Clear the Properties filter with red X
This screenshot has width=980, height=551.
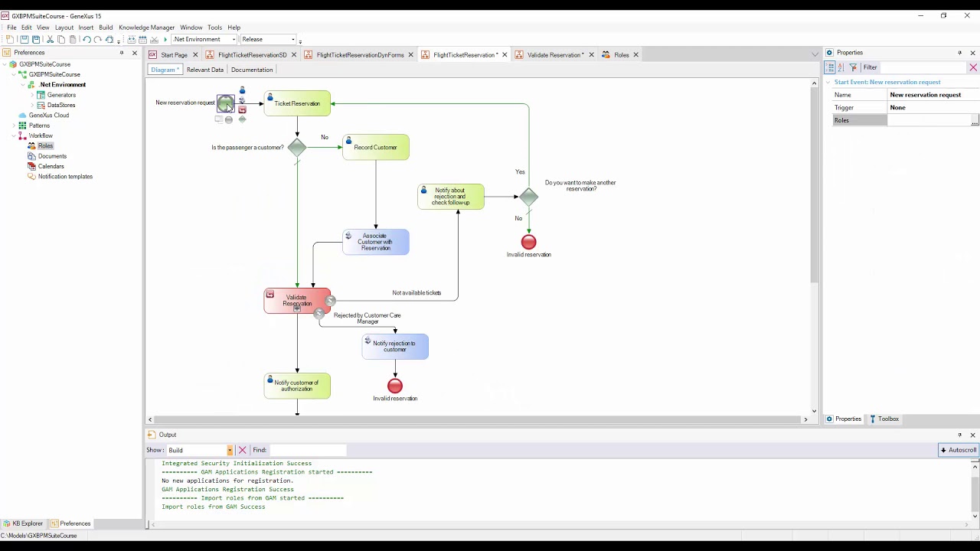973,67
